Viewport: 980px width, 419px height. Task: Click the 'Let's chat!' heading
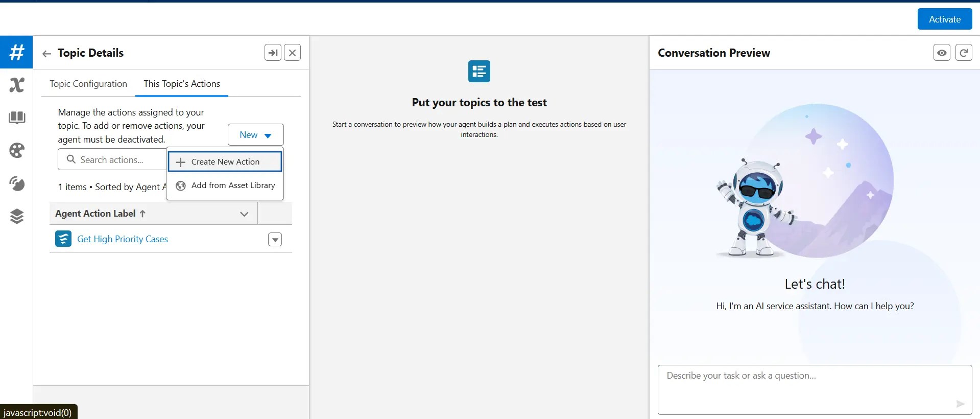(815, 284)
